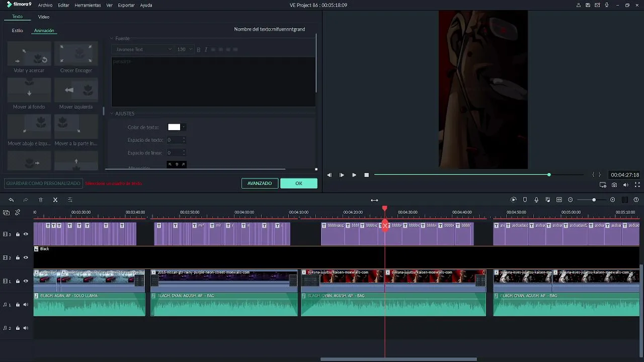The width and height of the screenshot is (644, 362).
Task: Click the AVANZADO button
Action: (x=260, y=184)
